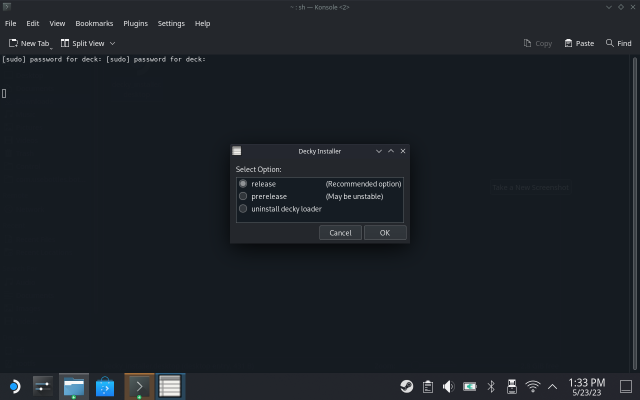Open the Wi-Fi network tray icon
640x400 pixels.
click(533, 386)
